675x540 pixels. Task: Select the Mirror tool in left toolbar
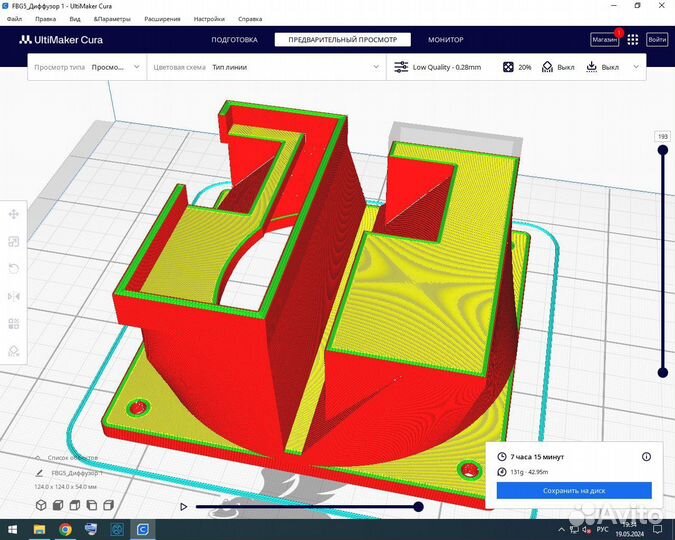click(x=14, y=297)
